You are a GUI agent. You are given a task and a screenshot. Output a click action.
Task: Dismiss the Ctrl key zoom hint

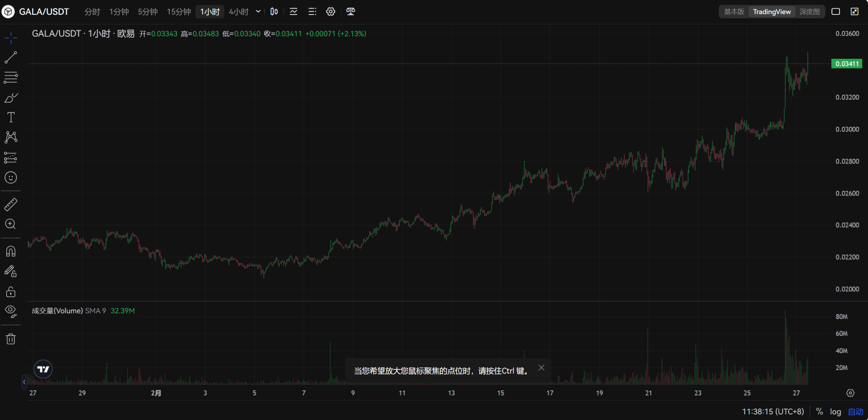pyautogui.click(x=541, y=368)
